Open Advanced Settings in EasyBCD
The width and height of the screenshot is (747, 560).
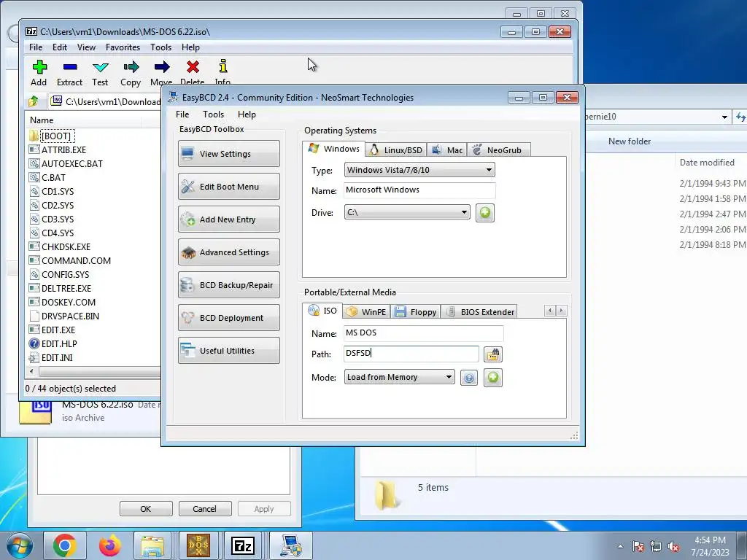228,252
